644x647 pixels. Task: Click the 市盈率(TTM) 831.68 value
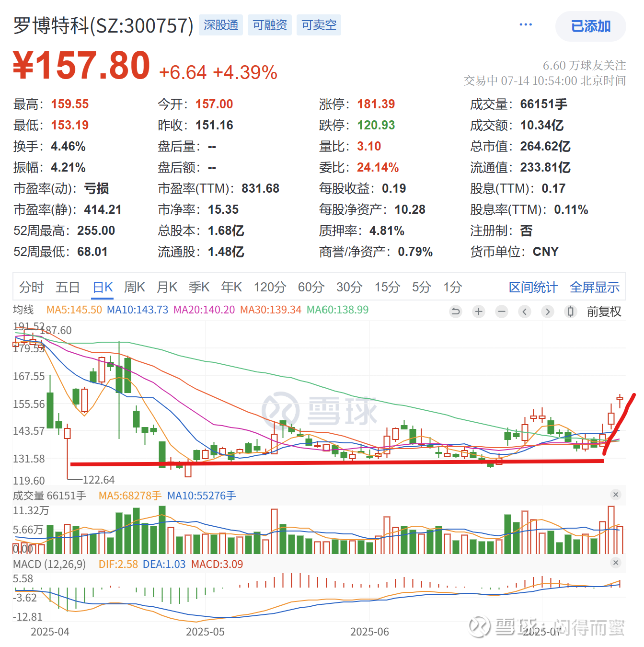tap(260, 188)
